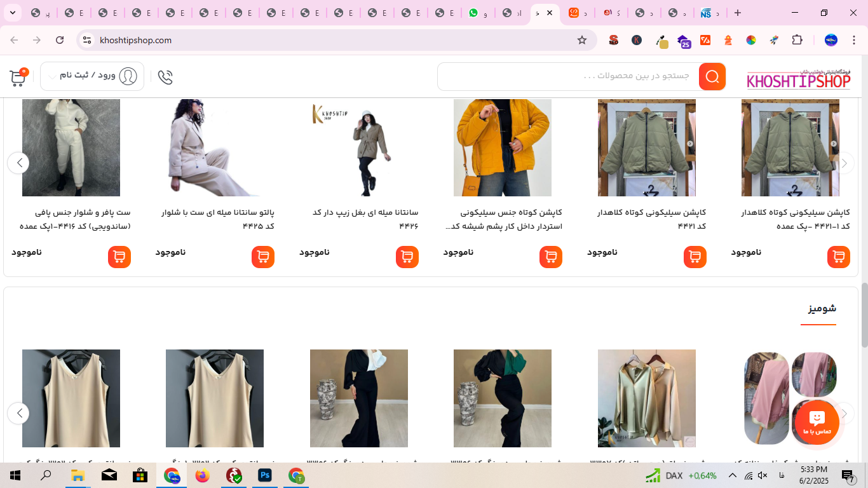Viewport: 868px width, 488px height.
Task: Close the active browser tab
Action: (550, 13)
